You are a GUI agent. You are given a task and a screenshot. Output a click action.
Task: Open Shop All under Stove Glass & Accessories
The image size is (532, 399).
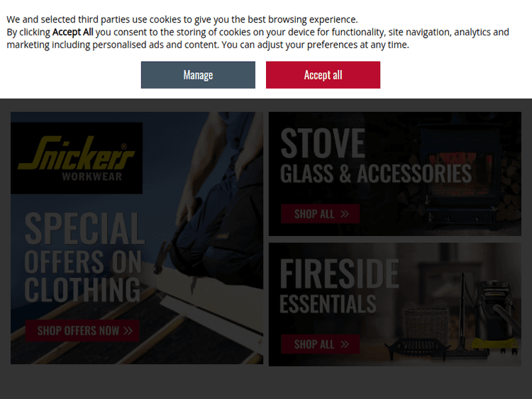tap(321, 214)
